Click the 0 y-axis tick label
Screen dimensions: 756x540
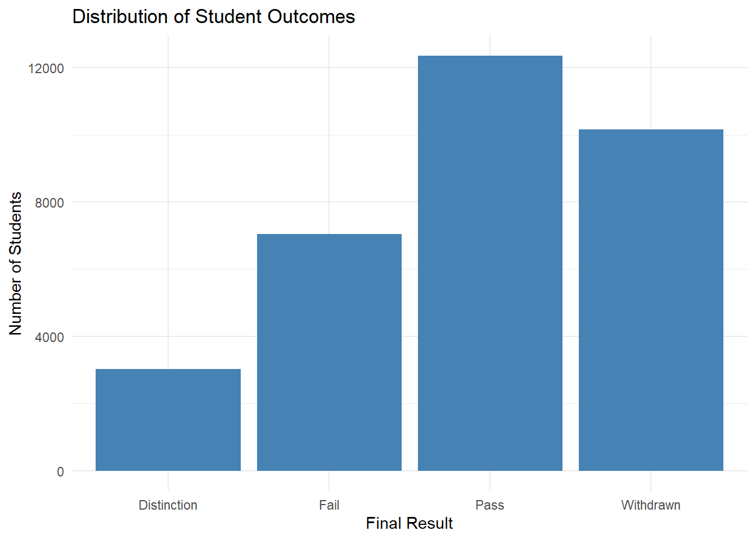[60, 472]
